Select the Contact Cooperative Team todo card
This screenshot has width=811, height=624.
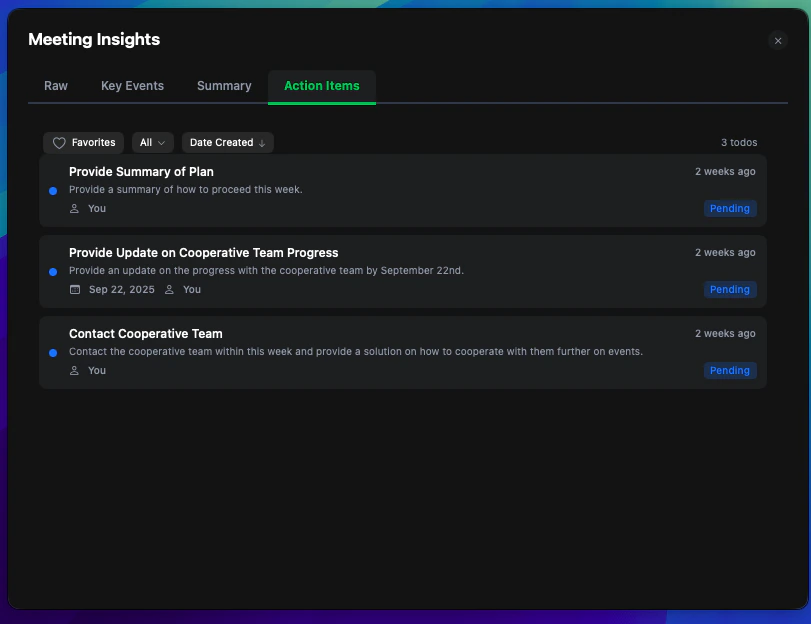click(x=400, y=352)
